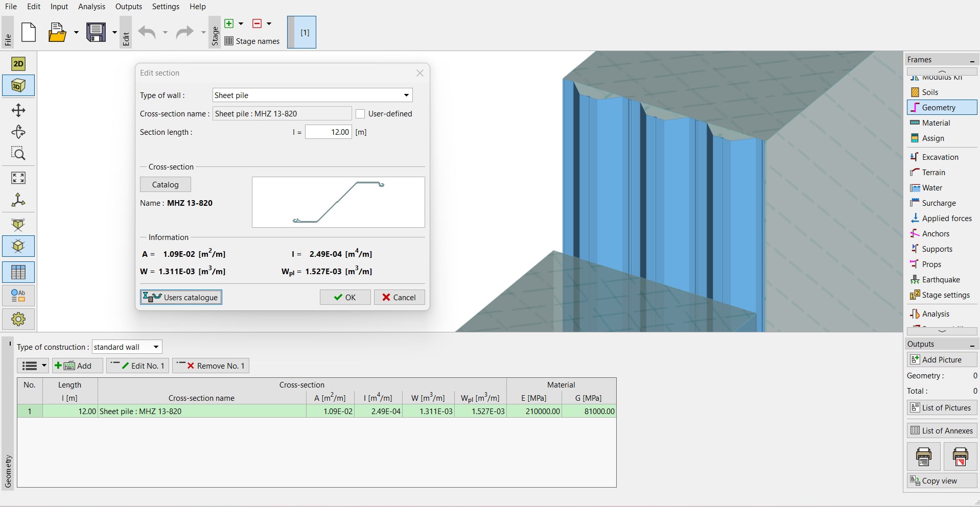Click the Catalog button
The height and width of the screenshot is (507, 980).
(x=165, y=185)
